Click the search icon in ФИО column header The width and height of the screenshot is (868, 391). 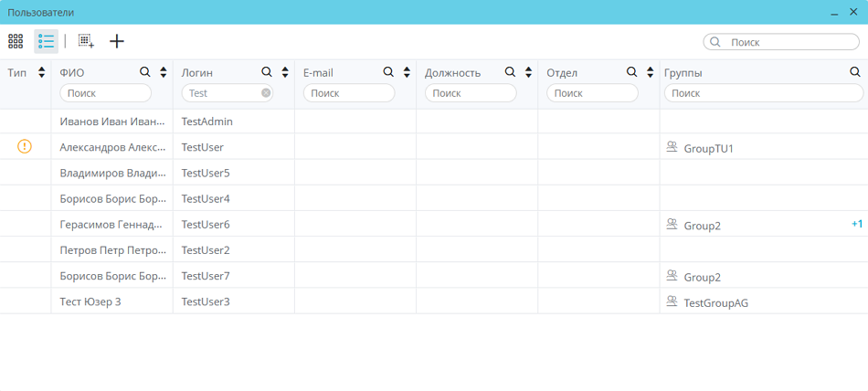pyautogui.click(x=145, y=72)
